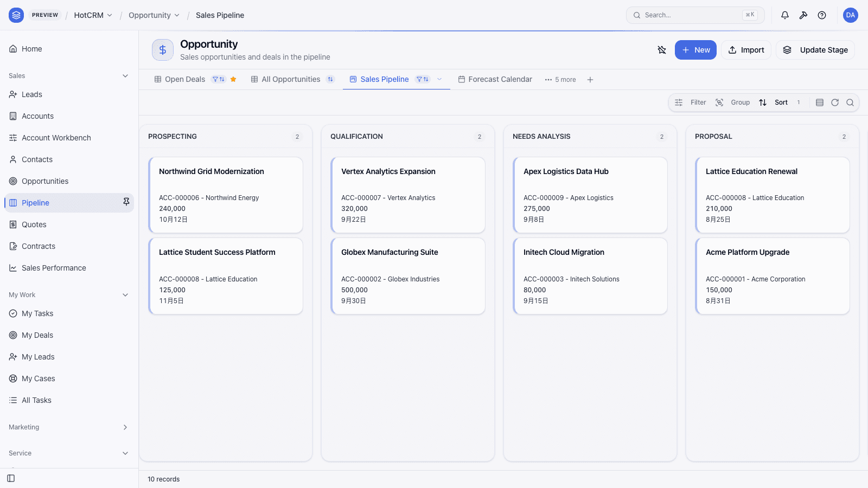868x488 pixels.
Task: Open Initech Cloud Migration card
Action: tap(590, 276)
